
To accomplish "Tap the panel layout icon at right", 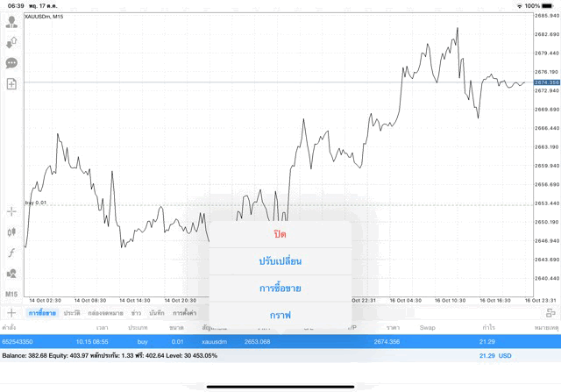I will tap(550, 313).
